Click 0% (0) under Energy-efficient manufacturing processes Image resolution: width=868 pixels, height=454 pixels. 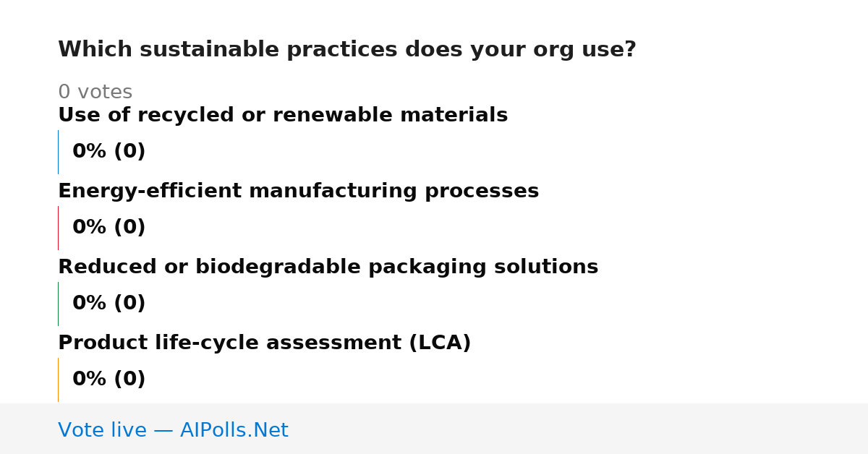109,228
